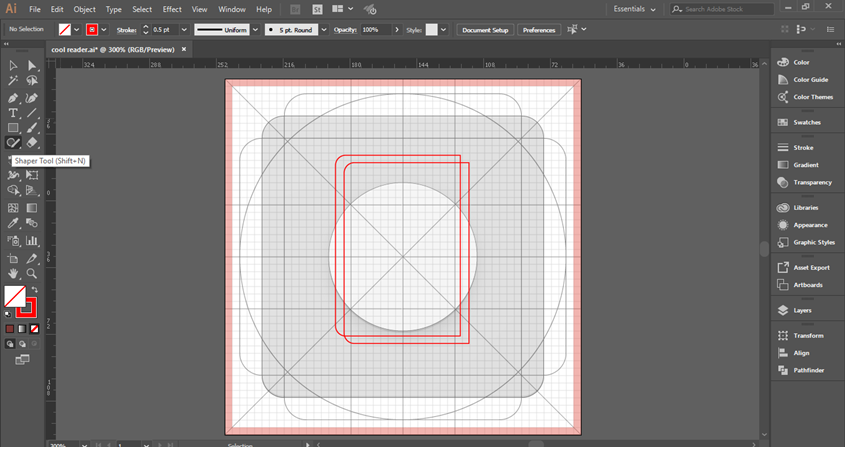
Task: Select the Pen tool
Action: pyautogui.click(x=13, y=98)
